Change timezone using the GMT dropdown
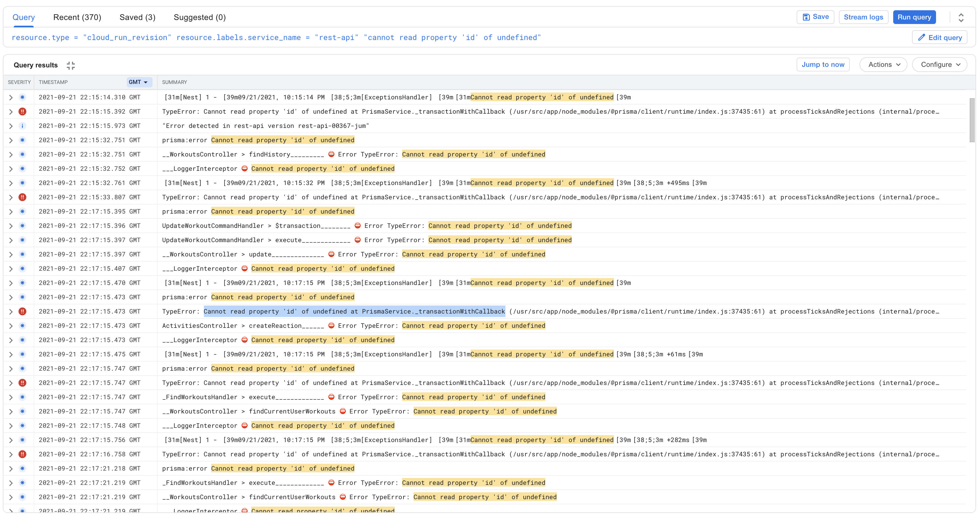Viewport: 980px width, 518px height. (x=139, y=82)
